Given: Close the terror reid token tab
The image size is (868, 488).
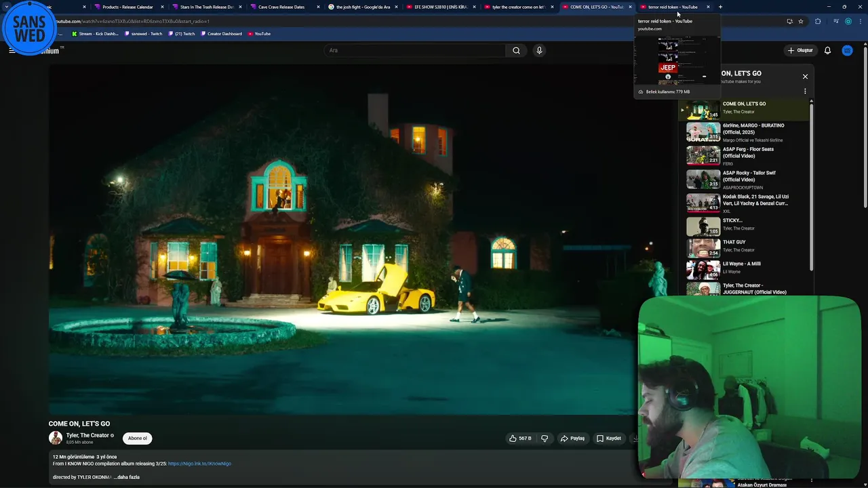Looking at the screenshot, I should [x=708, y=7].
